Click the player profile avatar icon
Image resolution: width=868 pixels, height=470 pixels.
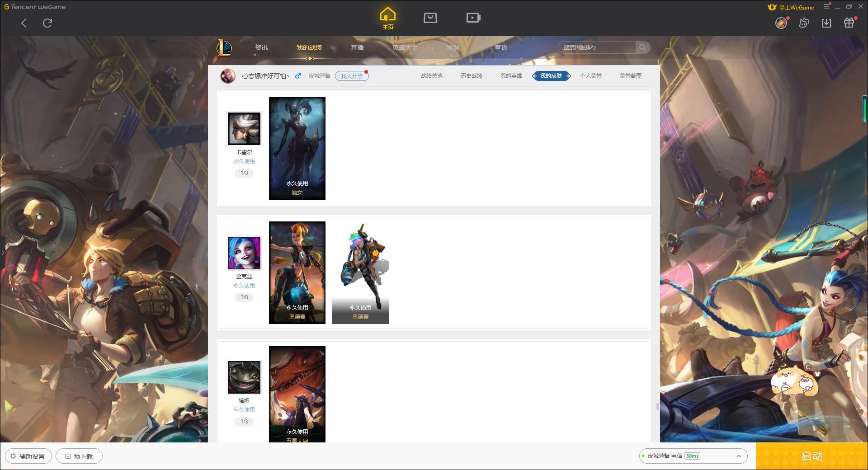pyautogui.click(x=228, y=76)
